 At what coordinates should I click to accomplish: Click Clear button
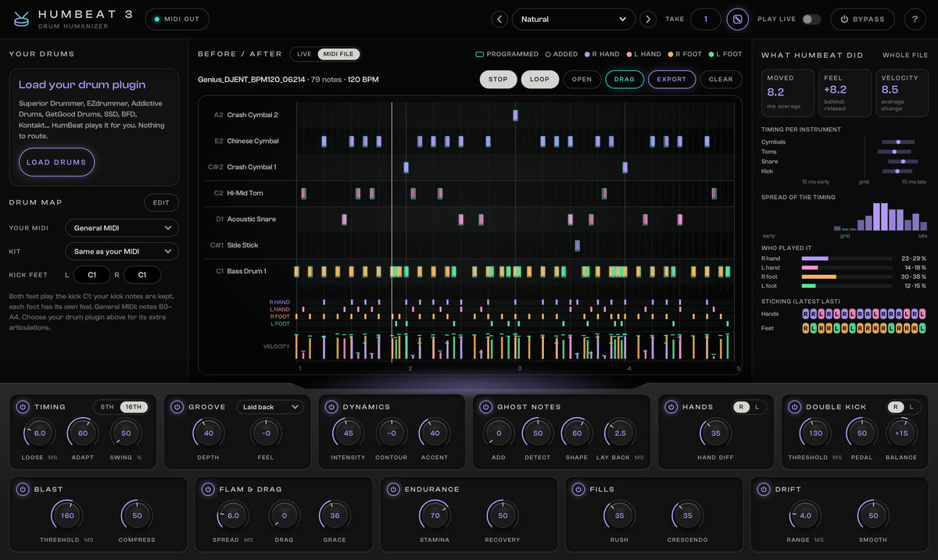click(x=721, y=79)
